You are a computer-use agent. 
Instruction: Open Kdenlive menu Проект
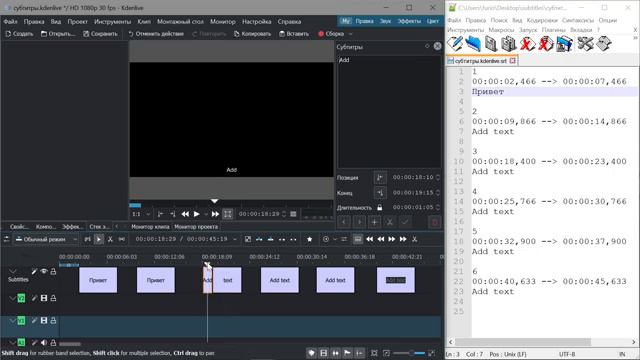point(78,22)
